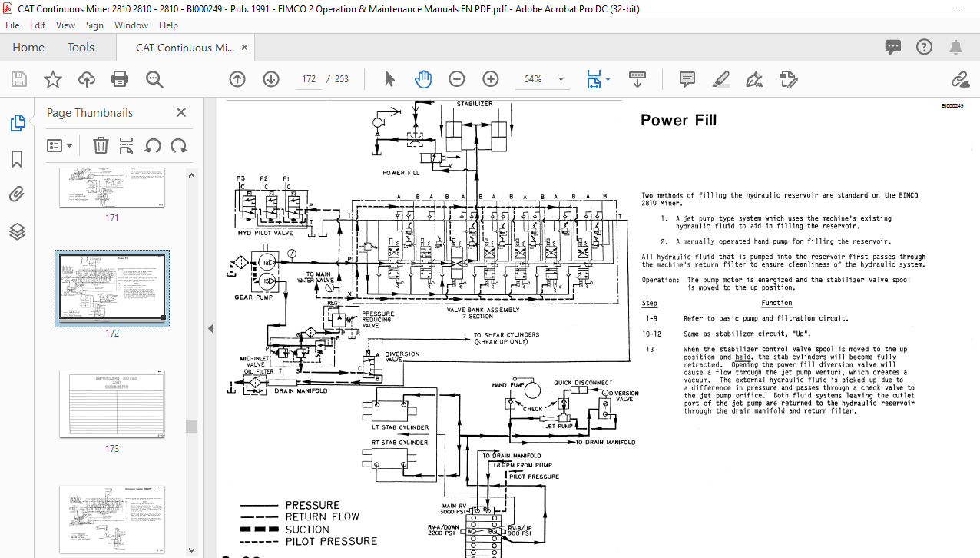This screenshot has width=980, height=558.
Task: Print the document
Action: coord(120,79)
